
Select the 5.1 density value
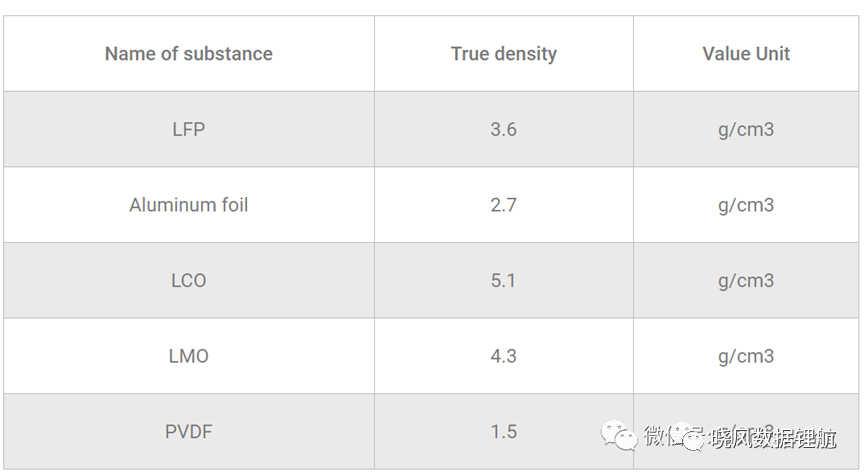pyautogui.click(x=504, y=280)
